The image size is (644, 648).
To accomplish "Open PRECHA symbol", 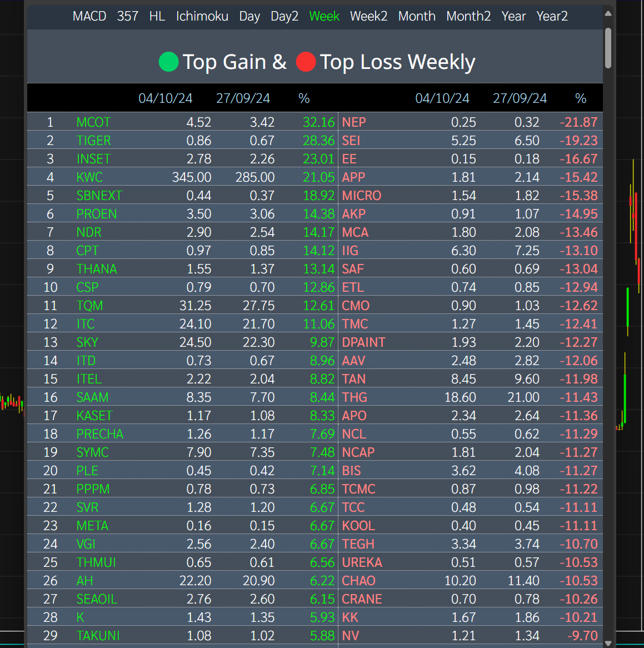I will 100,434.
